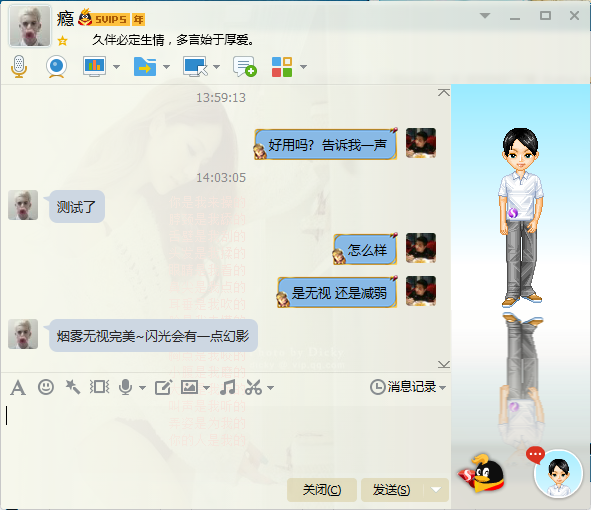Click the screenshot scissors icon
This screenshot has height=510, width=591.
(254, 387)
